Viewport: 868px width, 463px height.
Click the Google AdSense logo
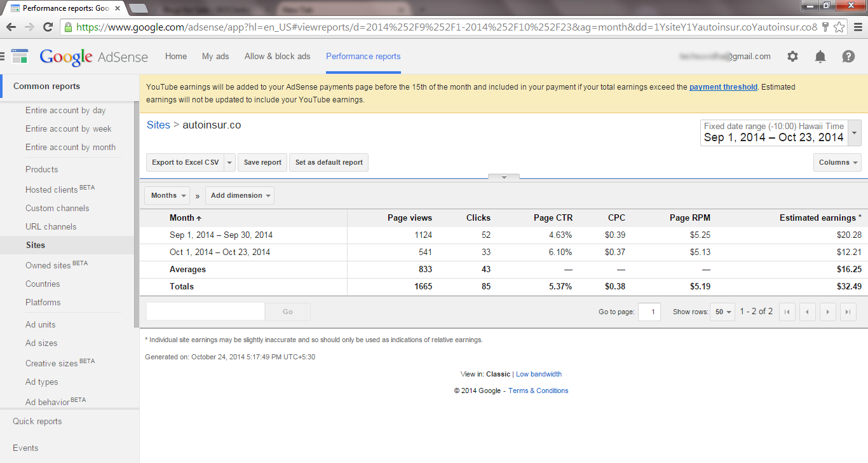pyautogui.click(x=93, y=57)
